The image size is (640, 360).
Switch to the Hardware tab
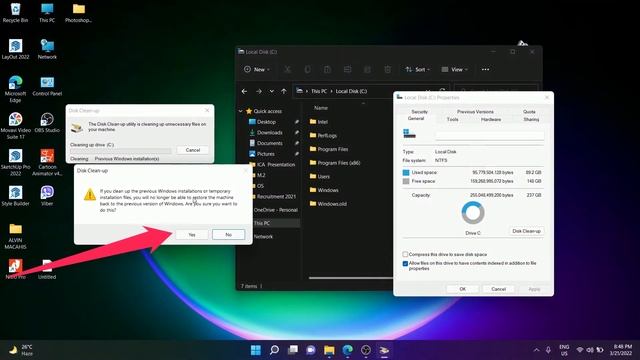coord(491,119)
